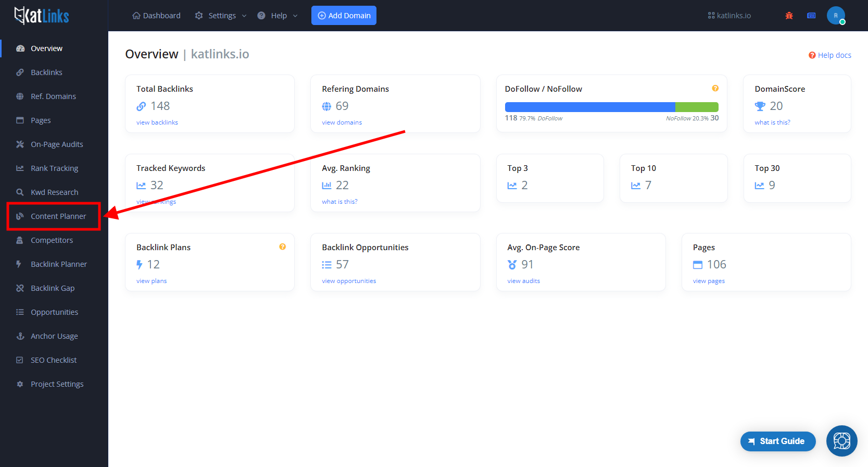
Task: Click the Avg. On-Page Score medal icon
Action: coord(512,265)
